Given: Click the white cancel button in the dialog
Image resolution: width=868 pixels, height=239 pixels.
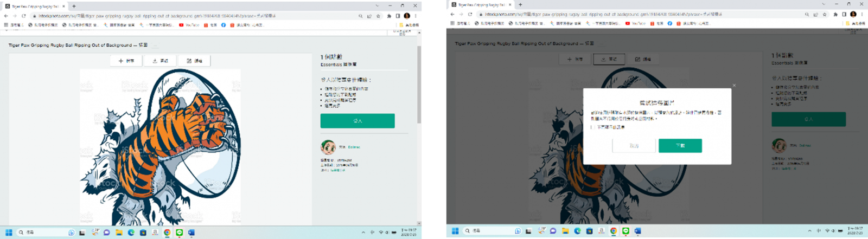Looking at the screenshot, I should point(634,146).
